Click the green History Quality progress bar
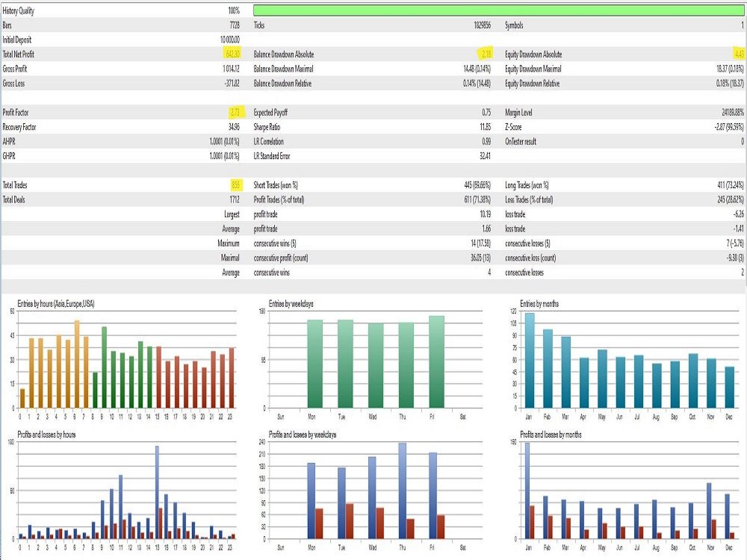747x560 pixels. 499,10
